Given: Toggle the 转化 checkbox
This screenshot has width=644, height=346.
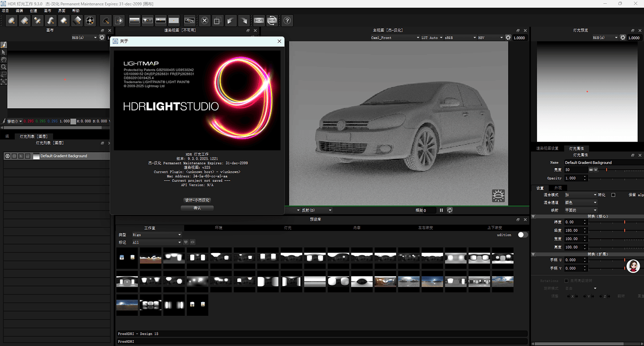Looking at the screenshot, I should tap(613, 195).
